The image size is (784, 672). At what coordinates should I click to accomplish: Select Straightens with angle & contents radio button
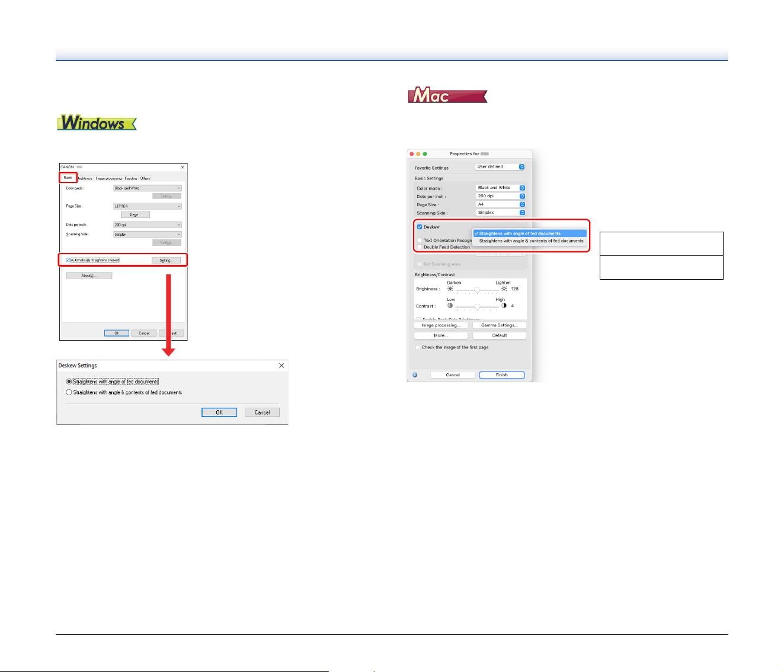(x=69, y=392)
